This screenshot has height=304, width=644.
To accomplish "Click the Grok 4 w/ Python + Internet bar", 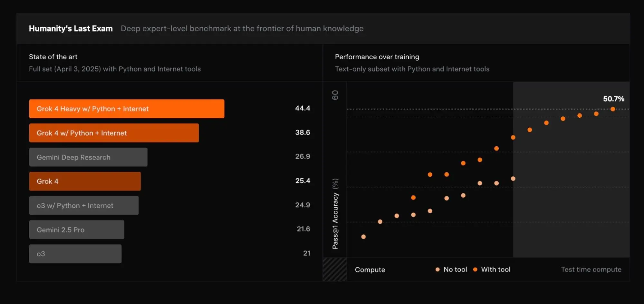I will (114, 133).
